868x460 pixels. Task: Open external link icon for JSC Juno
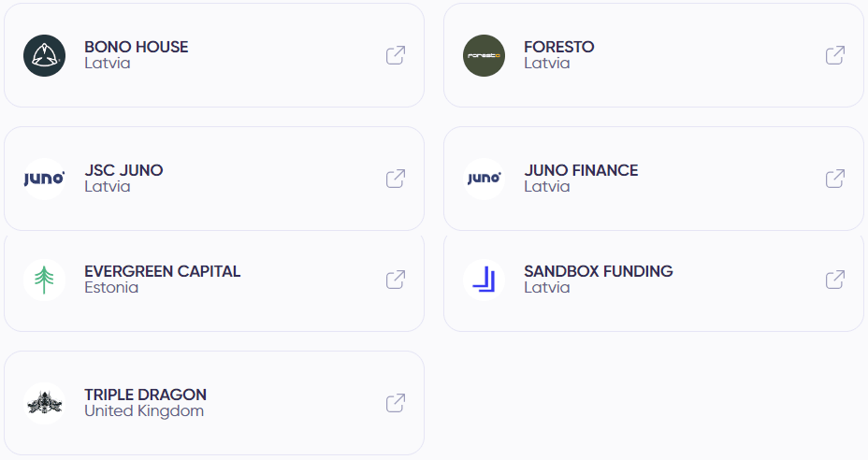pyautogui.click(x=396, y=179)
